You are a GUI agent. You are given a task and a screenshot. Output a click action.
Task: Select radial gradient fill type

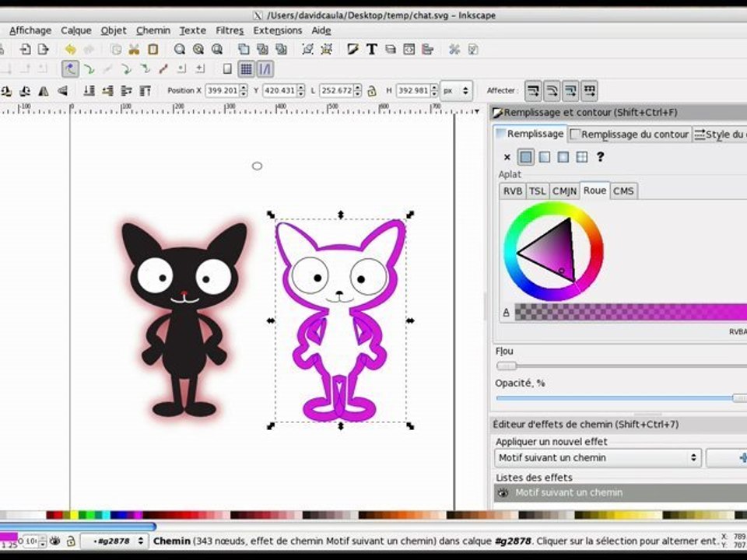[x=563, y=156]
